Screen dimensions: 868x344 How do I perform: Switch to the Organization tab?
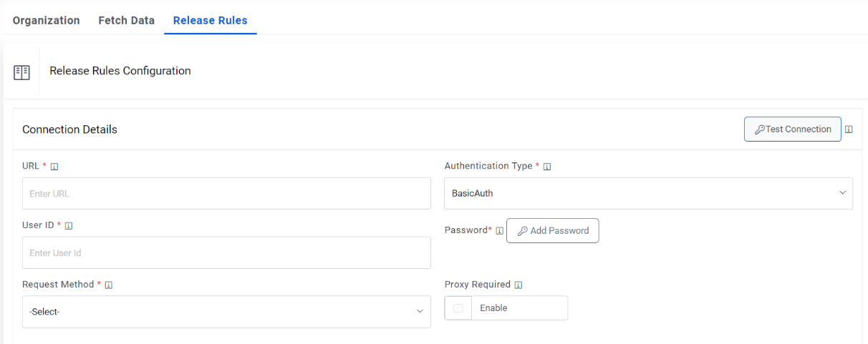[x=47, y=21]
